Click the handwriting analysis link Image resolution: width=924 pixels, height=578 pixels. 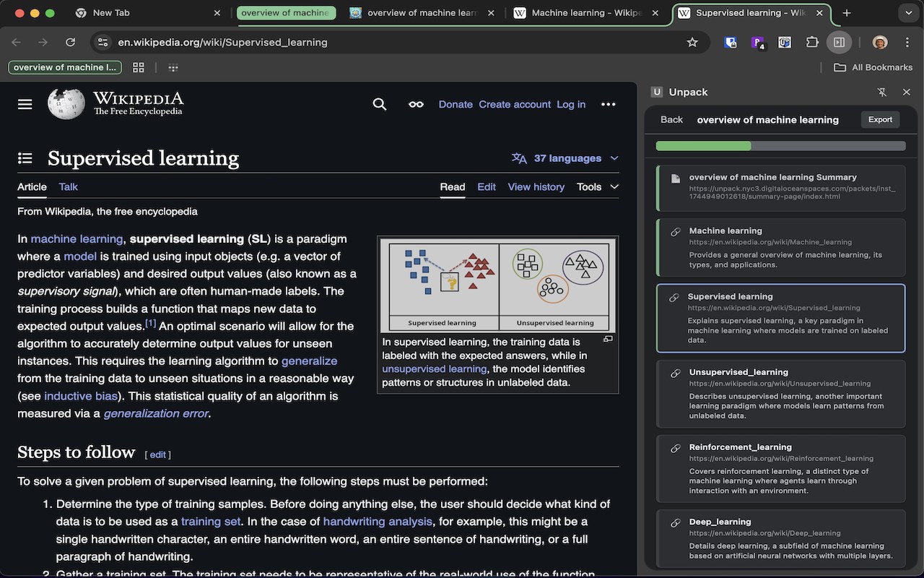point(378,521)
